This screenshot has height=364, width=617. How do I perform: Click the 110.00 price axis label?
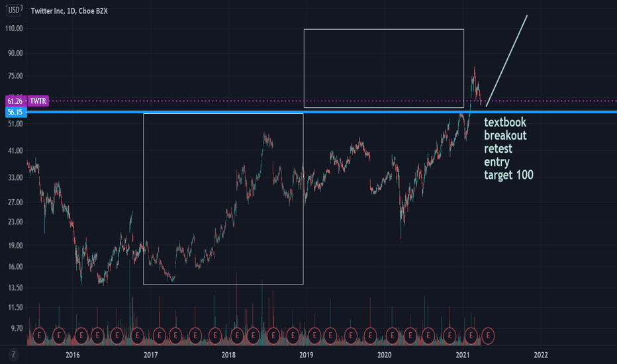[14, 28]
